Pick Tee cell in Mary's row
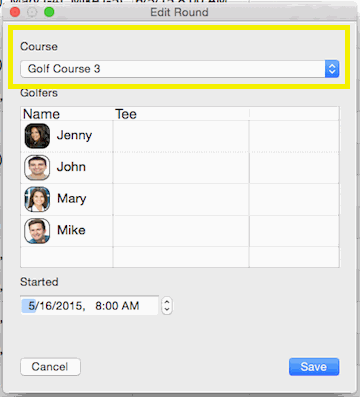Viewport: 360px width, 397px height. point(181,199)
